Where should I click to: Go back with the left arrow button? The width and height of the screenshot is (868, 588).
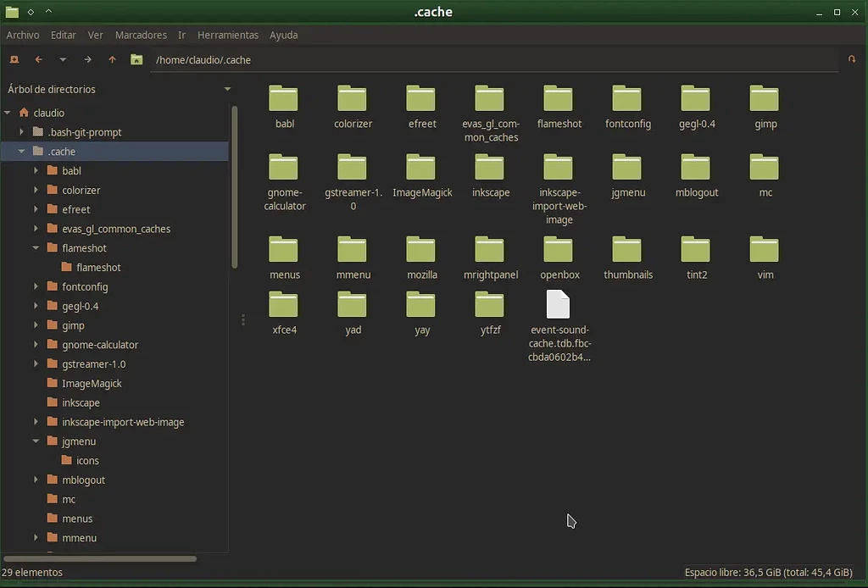tap(38, 59)
